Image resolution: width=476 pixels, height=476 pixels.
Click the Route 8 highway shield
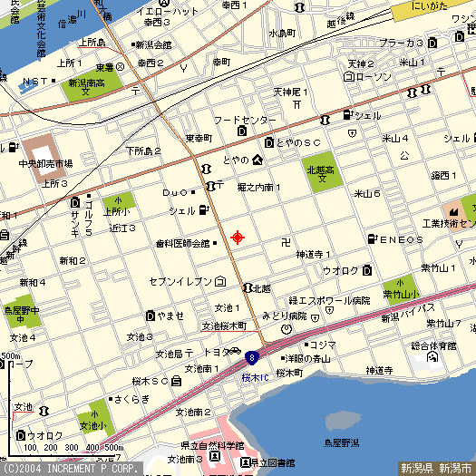[x=252, y=358]
